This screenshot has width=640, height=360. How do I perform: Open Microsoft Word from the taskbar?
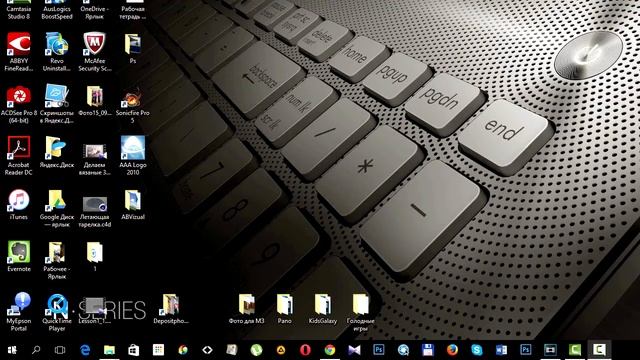tap(501, 350)
